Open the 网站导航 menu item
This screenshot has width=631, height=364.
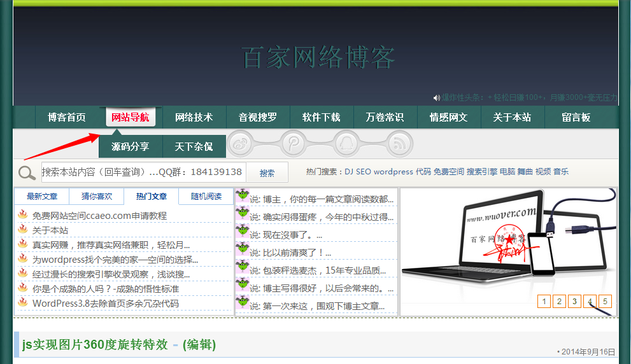coord(131,118)
